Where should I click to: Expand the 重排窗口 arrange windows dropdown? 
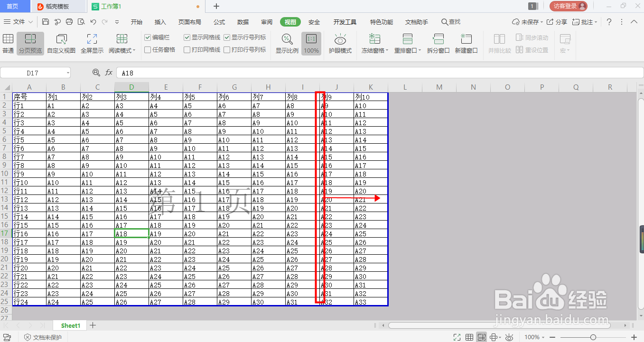pos(420,51)
